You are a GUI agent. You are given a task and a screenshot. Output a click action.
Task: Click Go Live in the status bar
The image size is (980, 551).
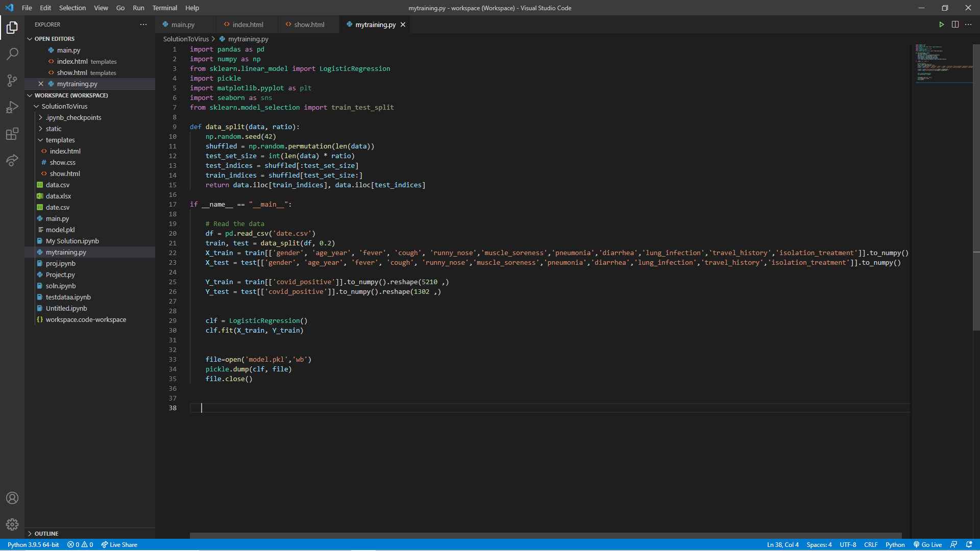coord(927,544)
